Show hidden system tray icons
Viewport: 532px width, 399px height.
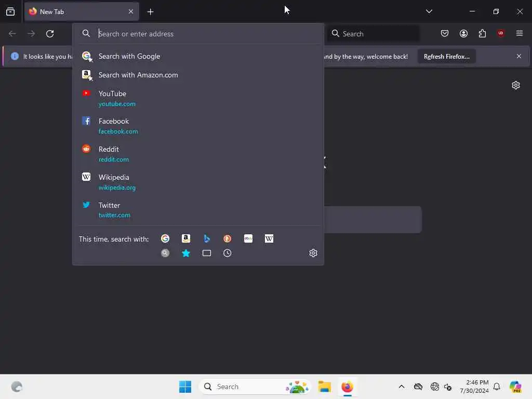402,387
